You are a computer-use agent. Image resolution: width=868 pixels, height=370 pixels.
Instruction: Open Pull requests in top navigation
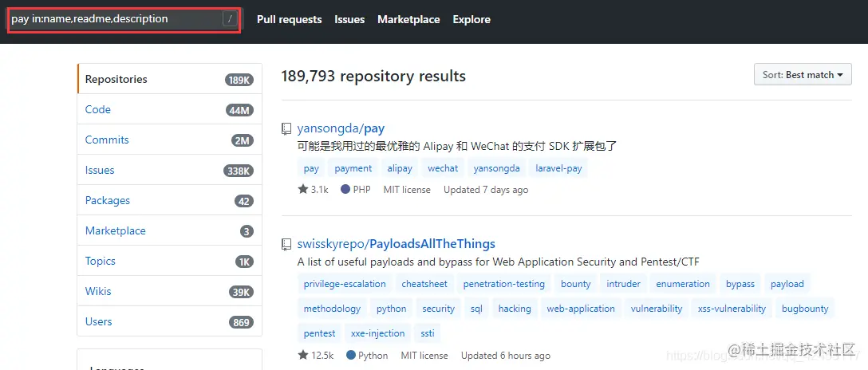[289, 19]
